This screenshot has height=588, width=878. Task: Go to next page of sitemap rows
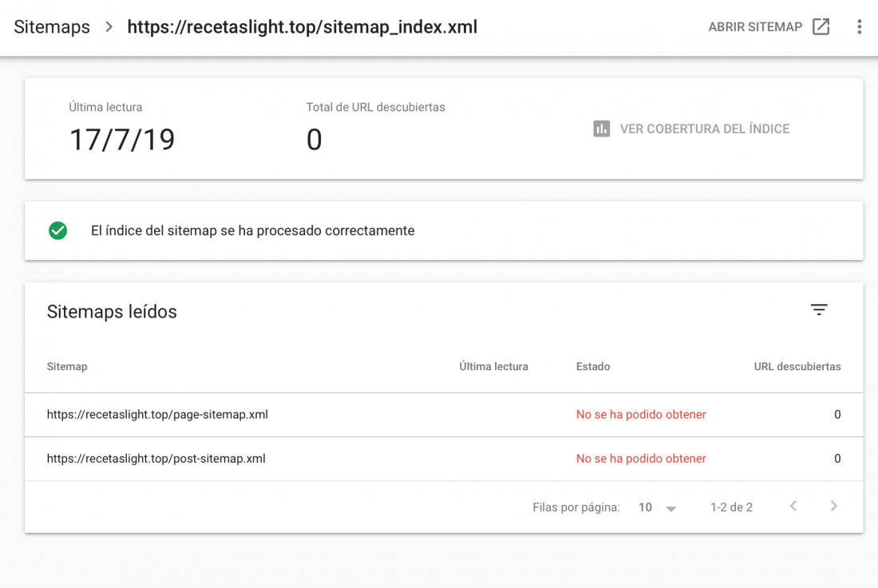point(834,507)
